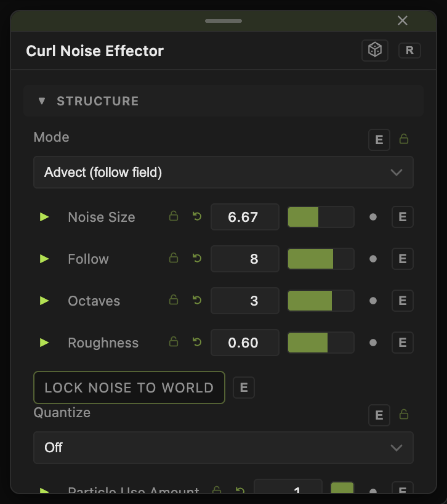Toggle the Roughness keyframe dot
This screenshot has width=447, height=504.
(373, 343)
